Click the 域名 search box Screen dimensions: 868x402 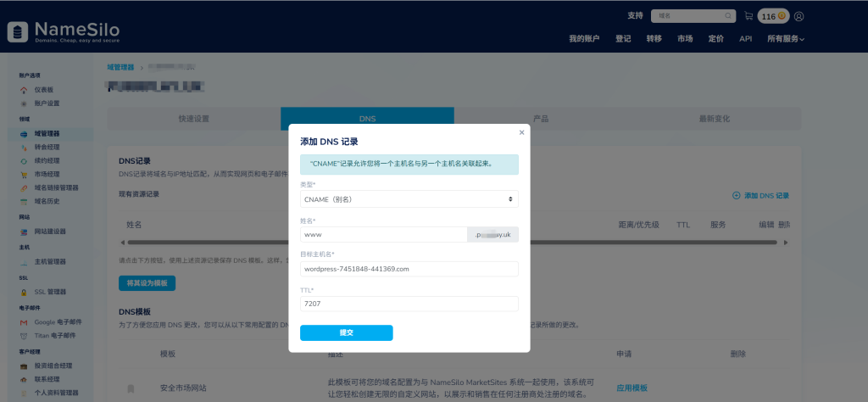coord(693,16)
